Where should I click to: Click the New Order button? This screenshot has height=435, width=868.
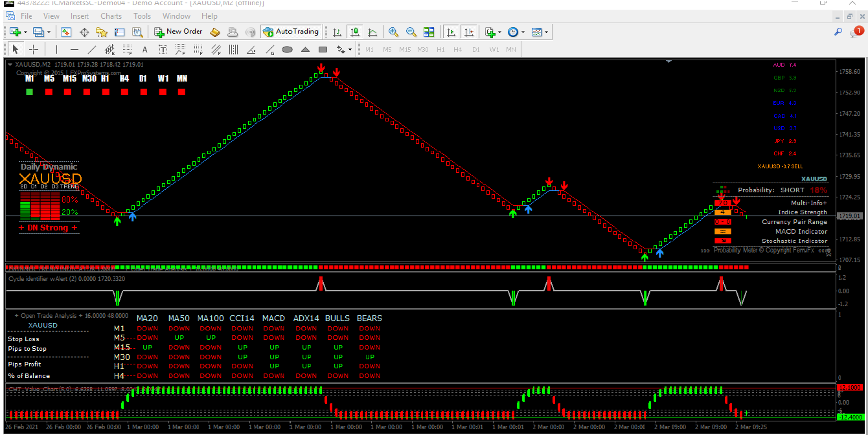(x=178, y=32)
